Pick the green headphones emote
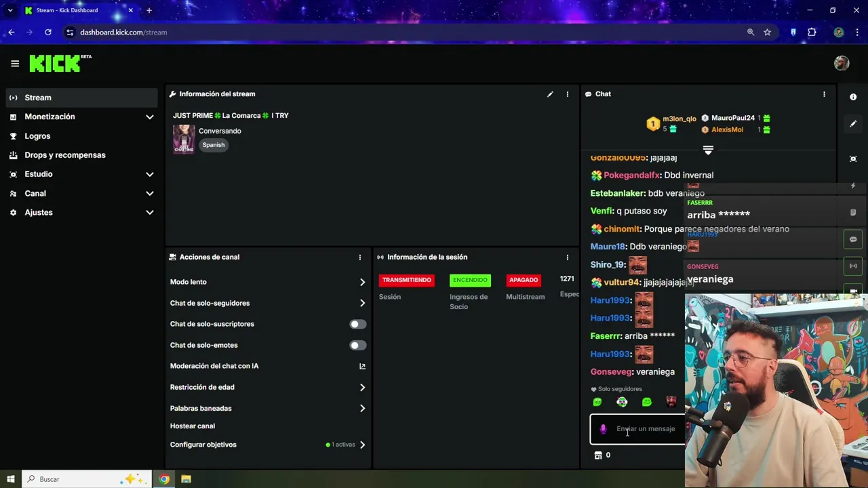The image size is (868, 488). coord(622,402)
